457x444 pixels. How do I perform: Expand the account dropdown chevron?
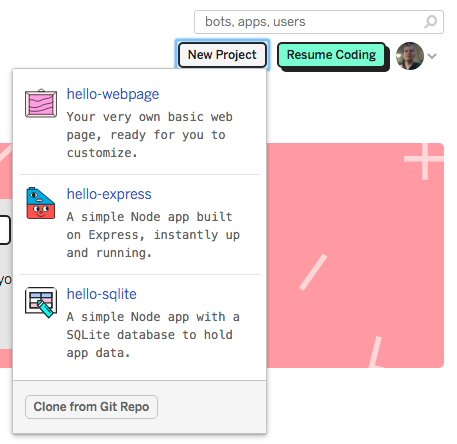[x=432, y=56]
